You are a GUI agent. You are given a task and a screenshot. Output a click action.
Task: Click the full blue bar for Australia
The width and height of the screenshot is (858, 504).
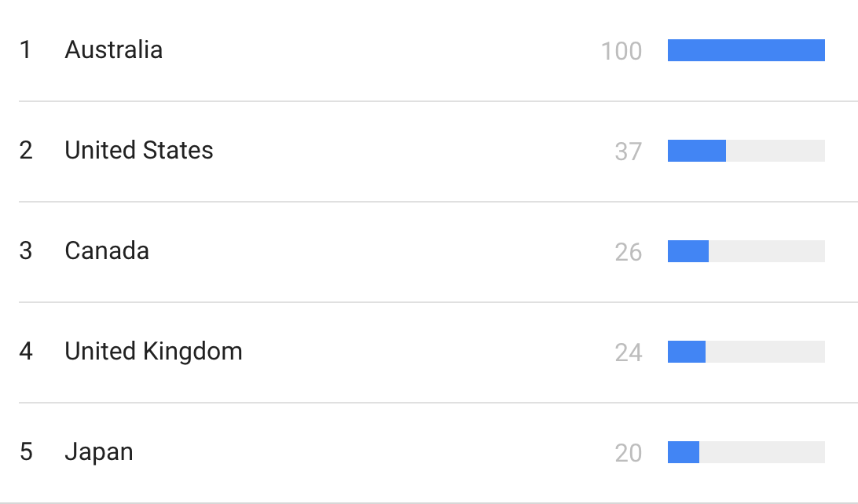tap(746, 50)
